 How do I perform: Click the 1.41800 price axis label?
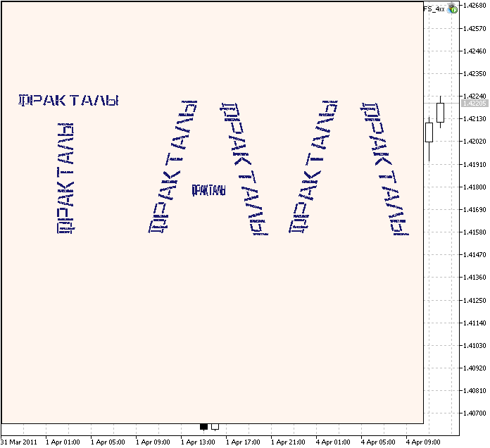(475, 187)
